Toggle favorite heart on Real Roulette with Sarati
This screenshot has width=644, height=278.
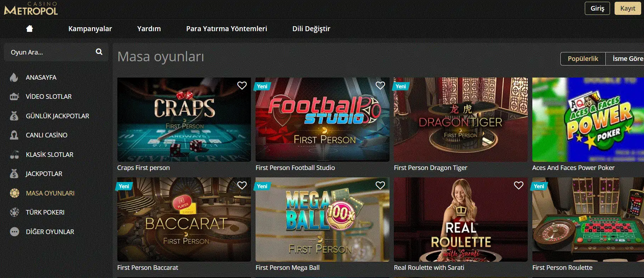(519, 185)
